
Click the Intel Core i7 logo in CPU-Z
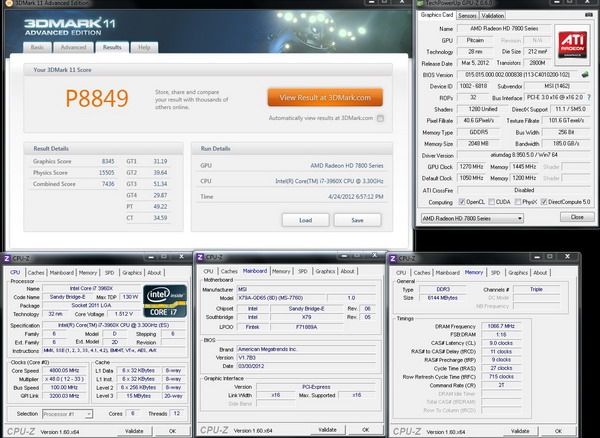coord(165,301)
